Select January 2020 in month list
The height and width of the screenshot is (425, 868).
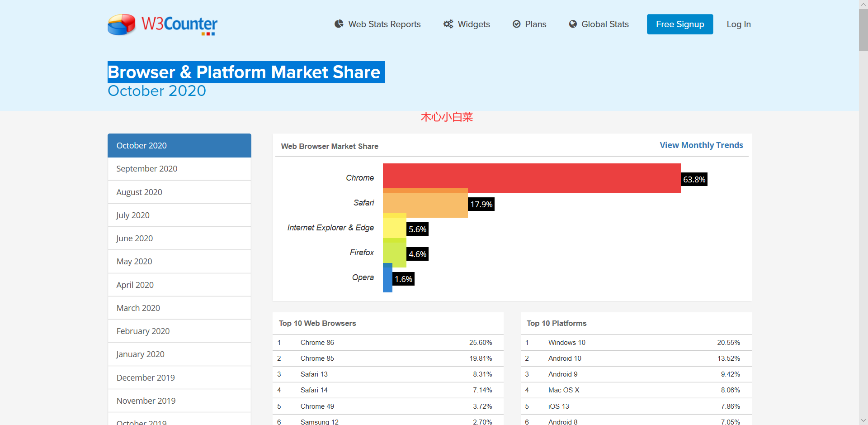point(179,354)
